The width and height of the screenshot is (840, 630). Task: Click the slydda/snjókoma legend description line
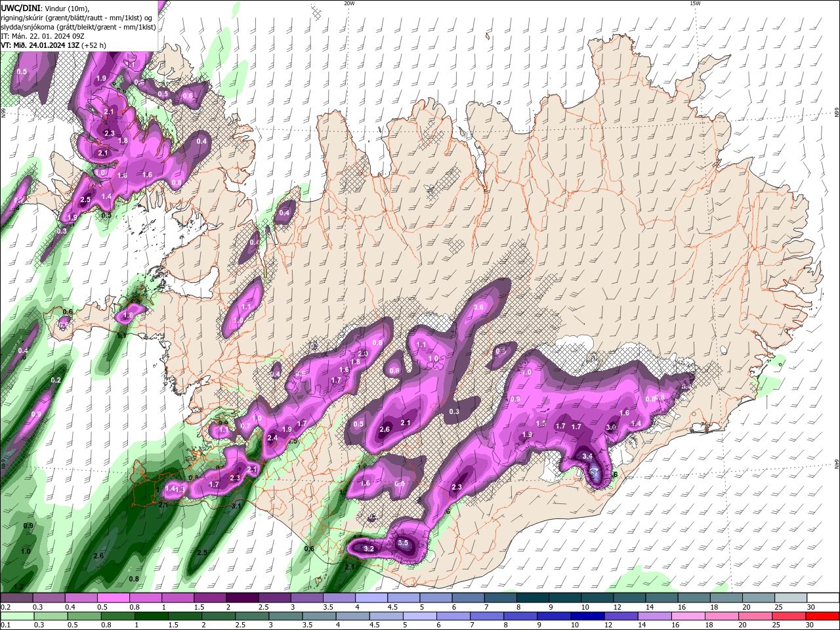tap(78, 27)
